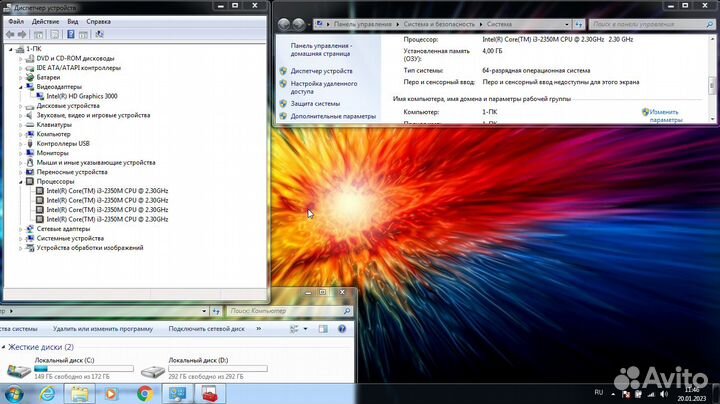
Task: Click the DVD and CD-ROM drives category icon
Action: click(x=30, y=58)
